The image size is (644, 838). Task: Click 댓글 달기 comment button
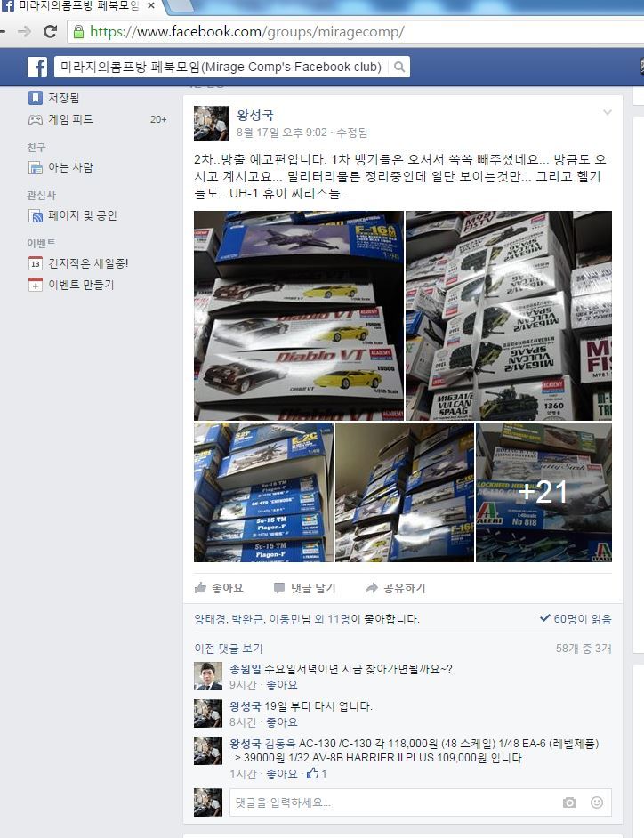pyautogui.click(x=304, y=588)
